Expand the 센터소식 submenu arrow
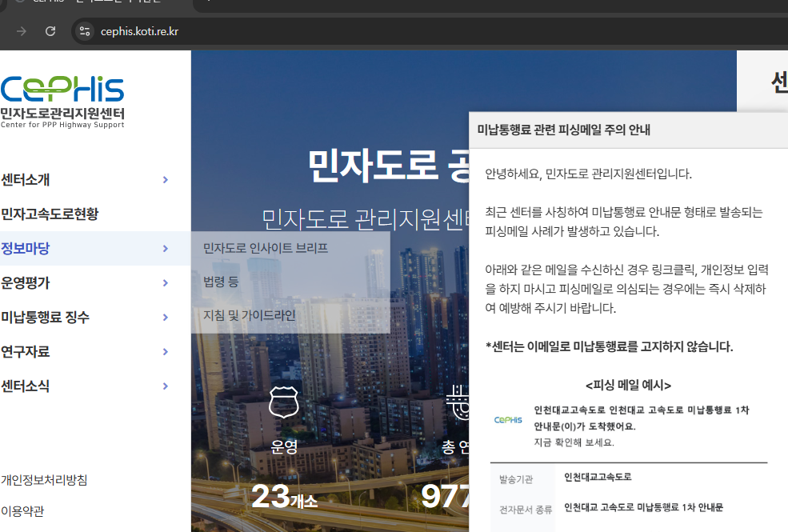 166,386
